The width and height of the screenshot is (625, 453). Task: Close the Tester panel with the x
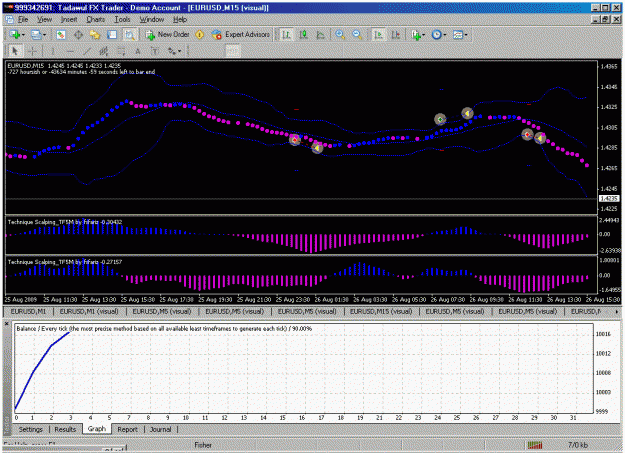click(x=6, y=324)
